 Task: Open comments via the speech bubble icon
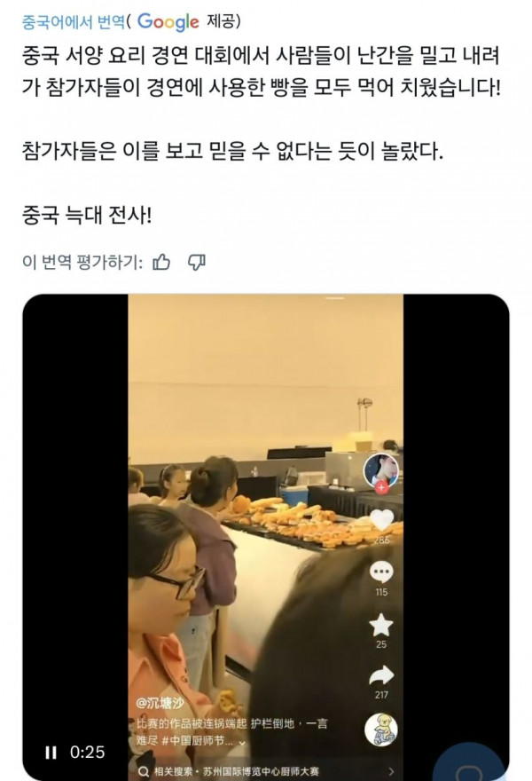(x=381, y=572)
